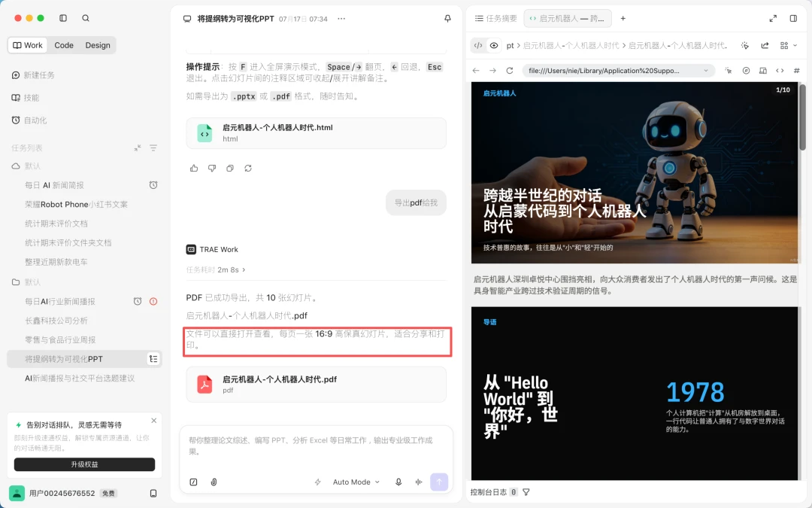Go forward in the preview browser
Viewport: 812px width, 508px height.
pos(492,71)
